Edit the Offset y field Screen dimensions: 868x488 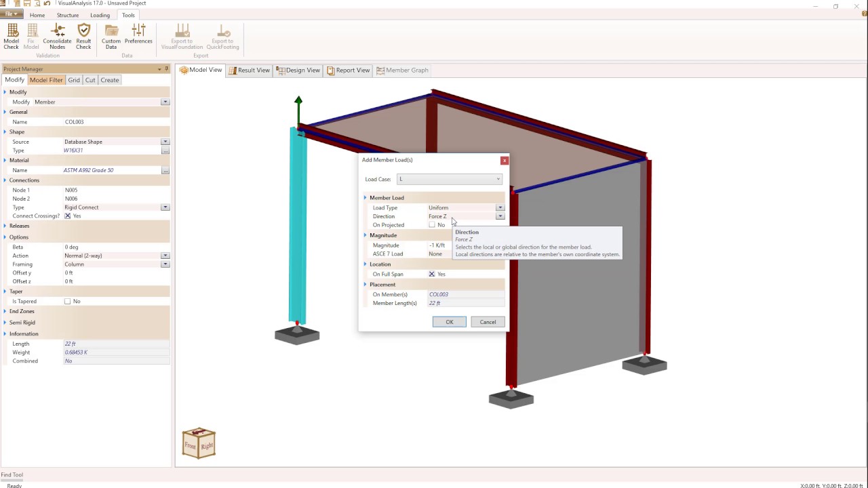[x=116, y=272]
